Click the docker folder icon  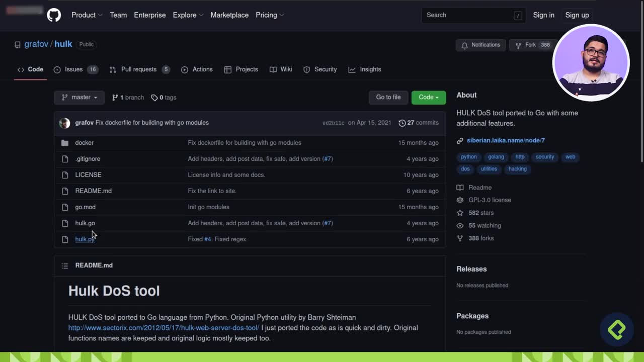tap(65, 143)
